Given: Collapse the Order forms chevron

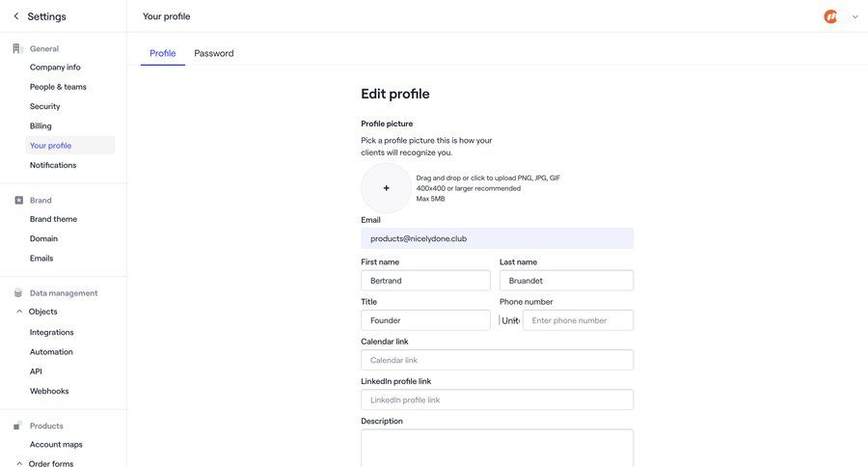Looking at the screenshot, I should pyautogui.click(x=19, y=463).
